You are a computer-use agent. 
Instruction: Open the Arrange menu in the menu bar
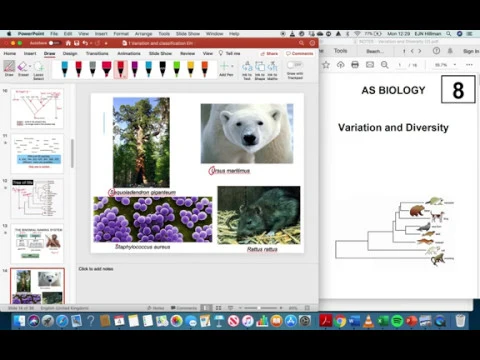pyautogui.click(x=143, y=34)
